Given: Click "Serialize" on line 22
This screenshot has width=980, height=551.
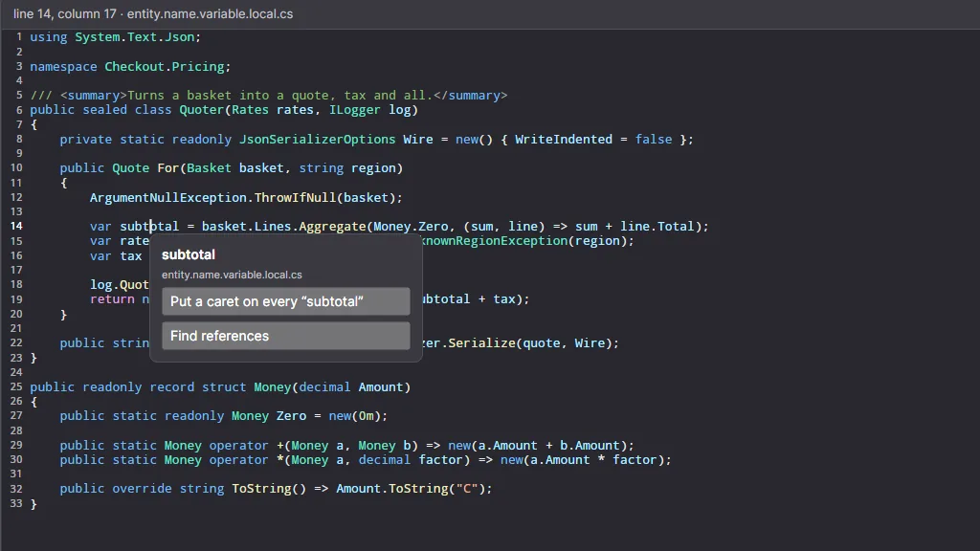Looking at the screenshot, I should coord(481,343).
